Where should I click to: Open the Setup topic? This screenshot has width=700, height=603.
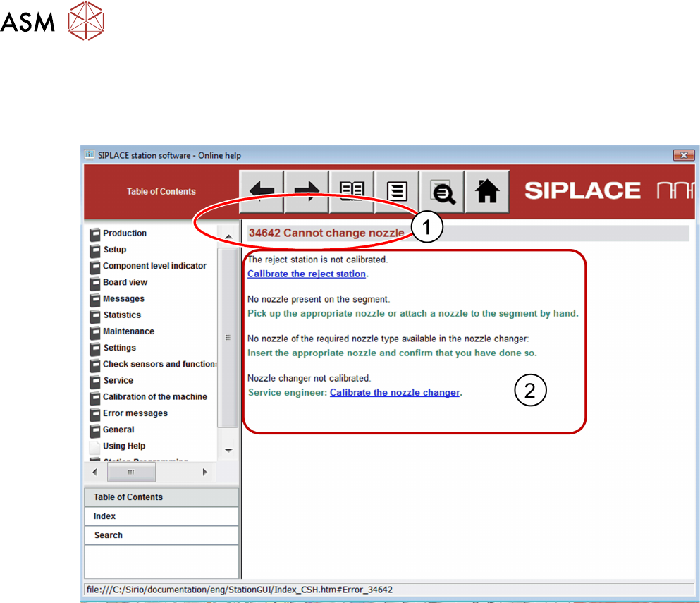(x=115, y=250)
